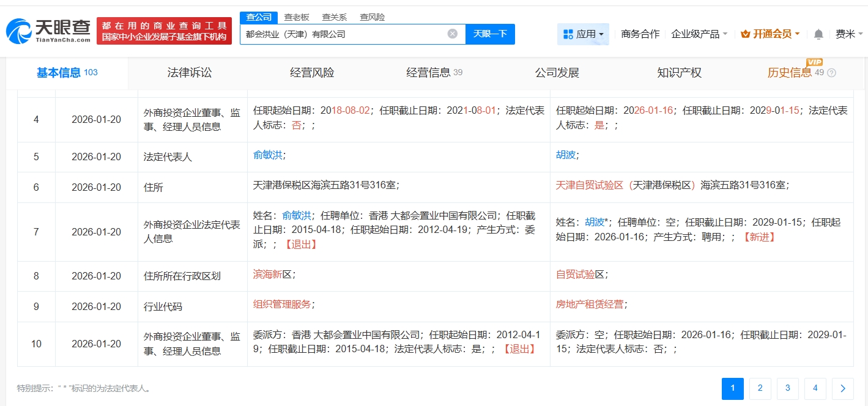Open the 费米 user account menu
This screenshot has height=406, width=868.
pos(848,34)
